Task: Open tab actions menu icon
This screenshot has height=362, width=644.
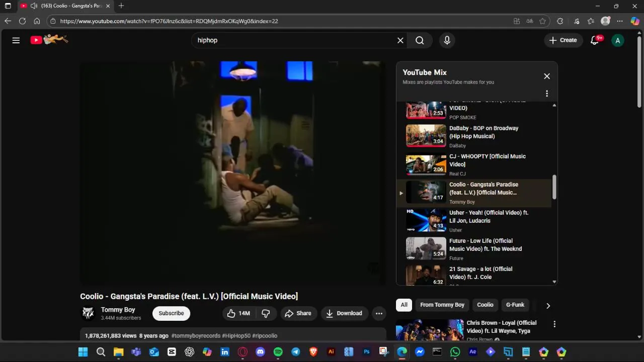Action: [x=8, y=6]
